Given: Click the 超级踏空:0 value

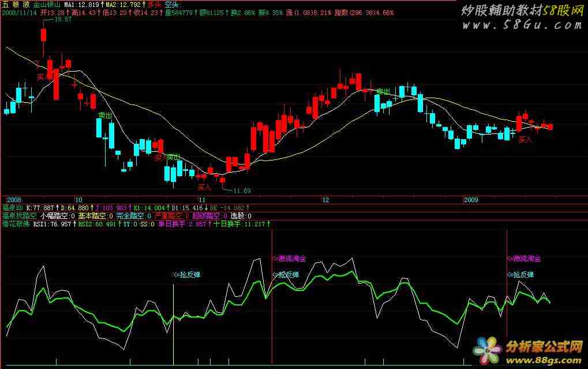Looking at the screenshot, I should coord(209,216).
